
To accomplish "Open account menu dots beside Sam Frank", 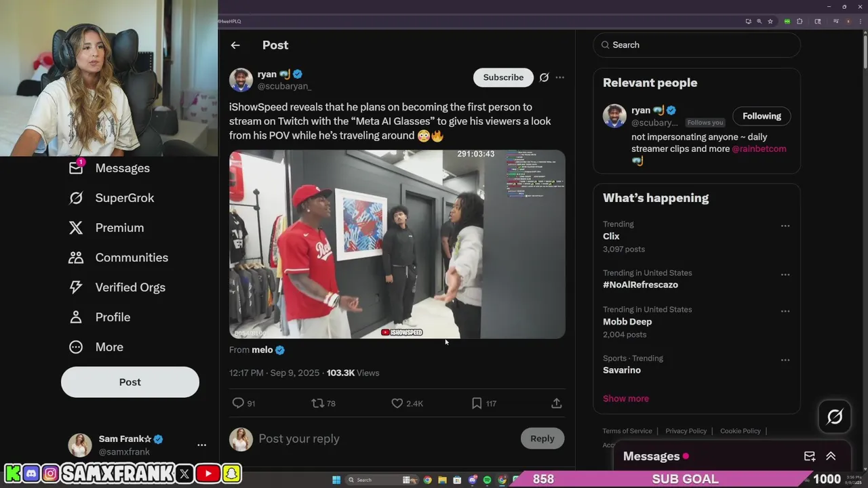I will click(x=201, y=445).
